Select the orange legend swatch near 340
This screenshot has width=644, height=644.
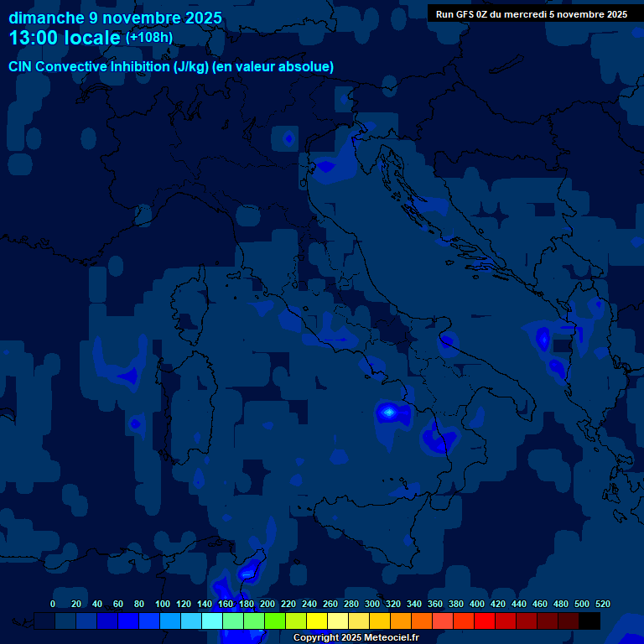[422, 621]
